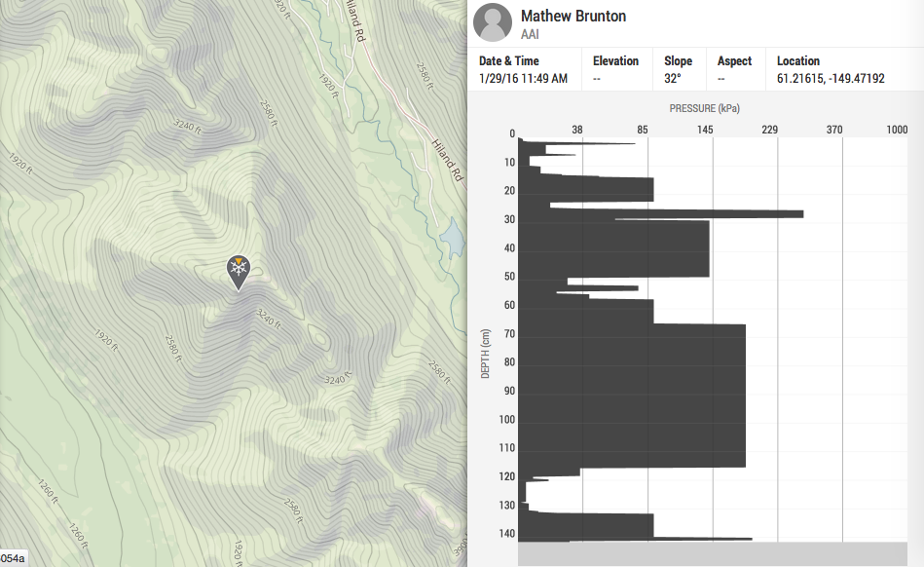The image size is (924, 567).
Task: Select the slope value 32°
Action: (673, 78)
